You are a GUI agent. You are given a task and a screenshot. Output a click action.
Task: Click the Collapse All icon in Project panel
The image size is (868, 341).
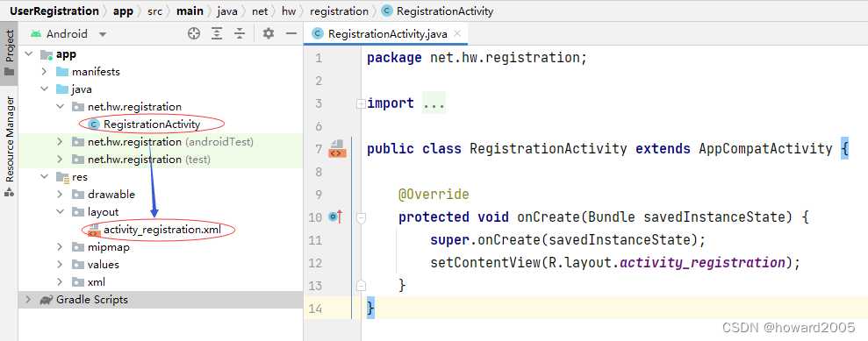239,33
